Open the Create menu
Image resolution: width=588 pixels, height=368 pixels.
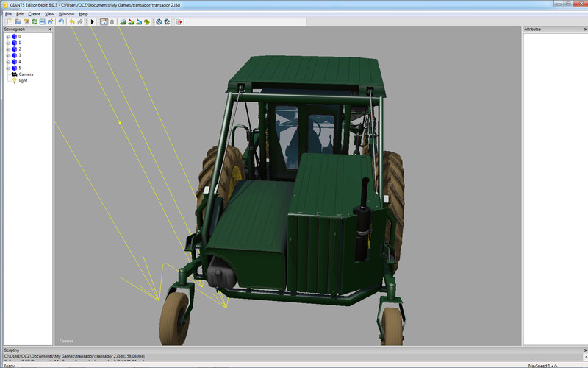[35, 14]
